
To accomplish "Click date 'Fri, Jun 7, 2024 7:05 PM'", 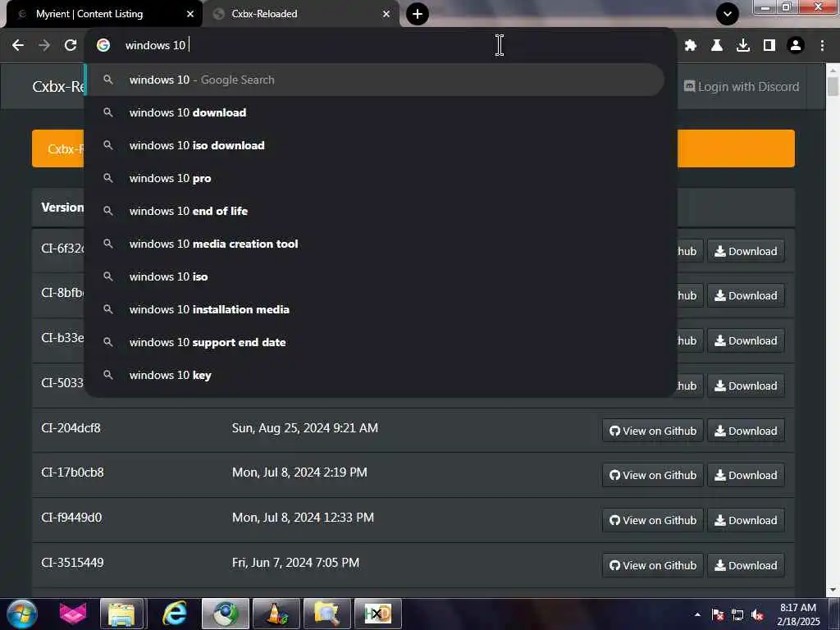I will 295,563.
